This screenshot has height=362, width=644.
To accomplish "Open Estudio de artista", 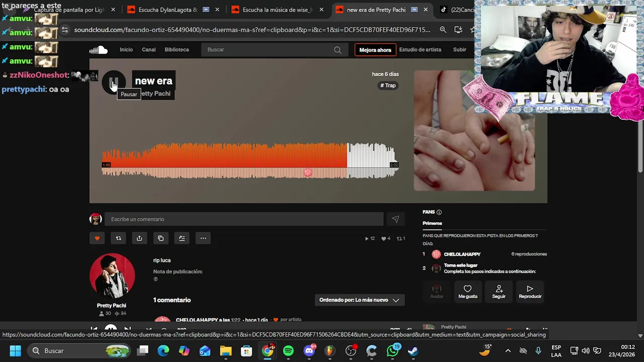I will coord(420,50).
